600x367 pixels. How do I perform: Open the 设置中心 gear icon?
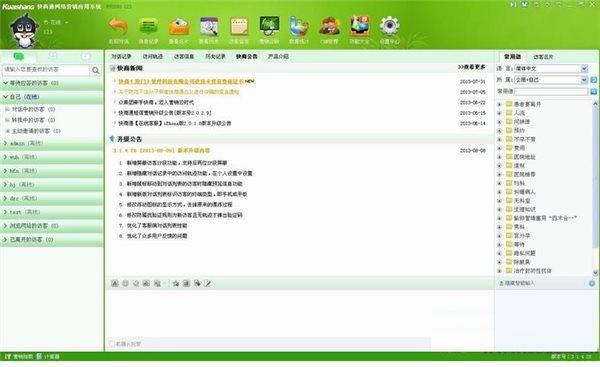pyautogui.click(x=389, y=26)
